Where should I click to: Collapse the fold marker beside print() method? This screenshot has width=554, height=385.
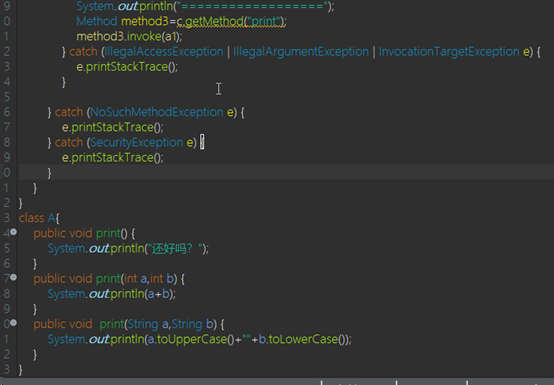coord(13,232)
